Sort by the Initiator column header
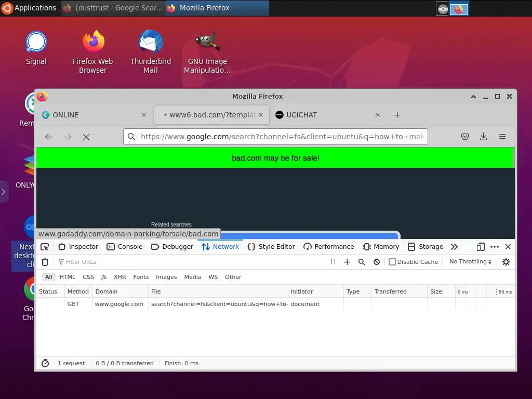 pyautogui.click(x=315, y=292)
